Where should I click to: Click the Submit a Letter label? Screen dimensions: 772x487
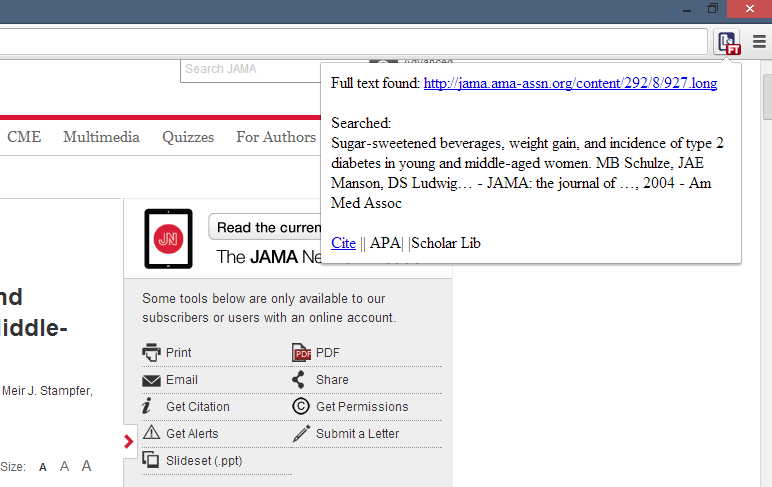point(357,434)
